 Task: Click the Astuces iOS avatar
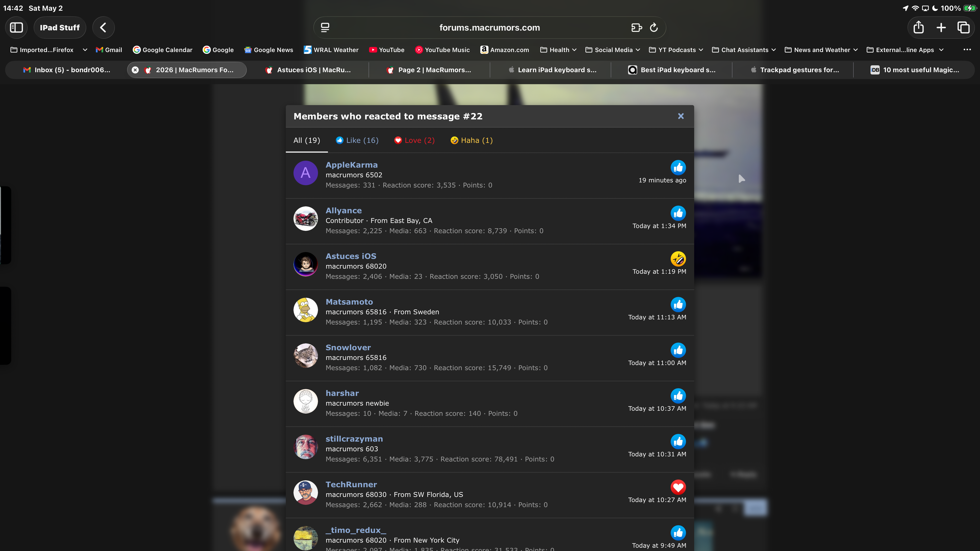coord(305,264)
